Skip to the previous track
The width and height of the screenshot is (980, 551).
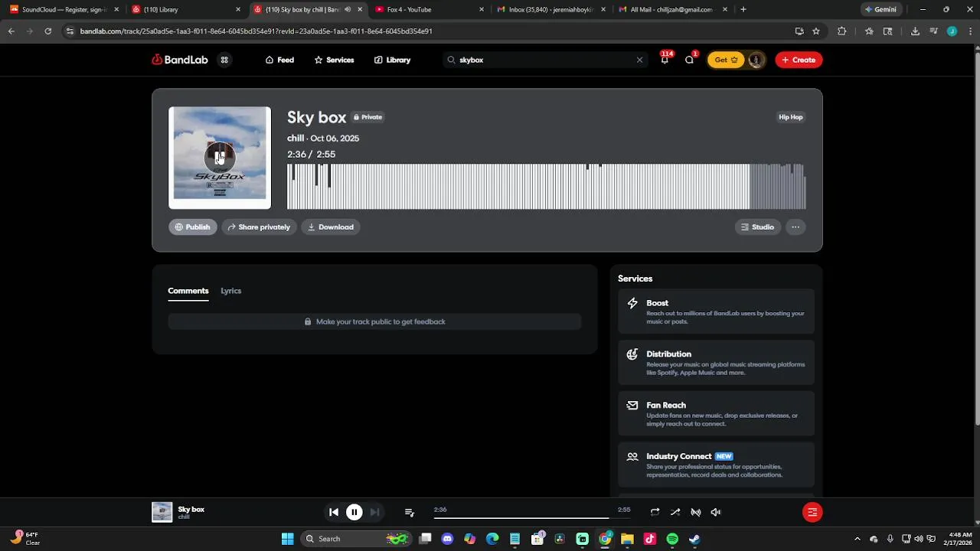point(334,512)
